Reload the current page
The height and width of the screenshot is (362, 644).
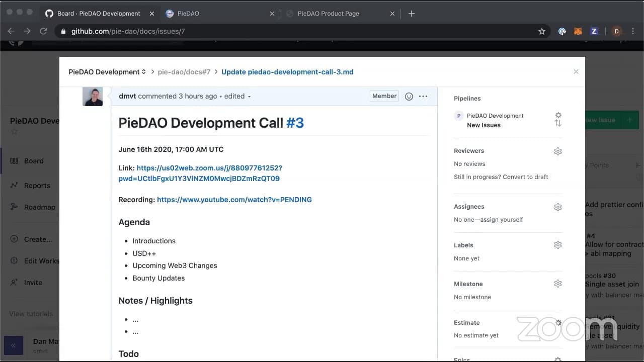[43, 31]
